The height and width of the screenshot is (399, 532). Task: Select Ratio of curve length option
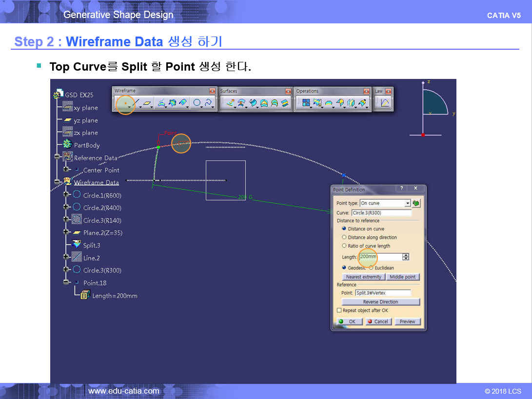(x=344, y=246)
